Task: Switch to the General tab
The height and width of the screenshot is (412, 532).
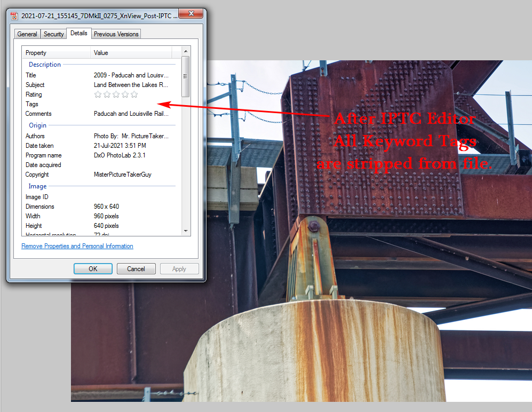Action: [27, 34]
